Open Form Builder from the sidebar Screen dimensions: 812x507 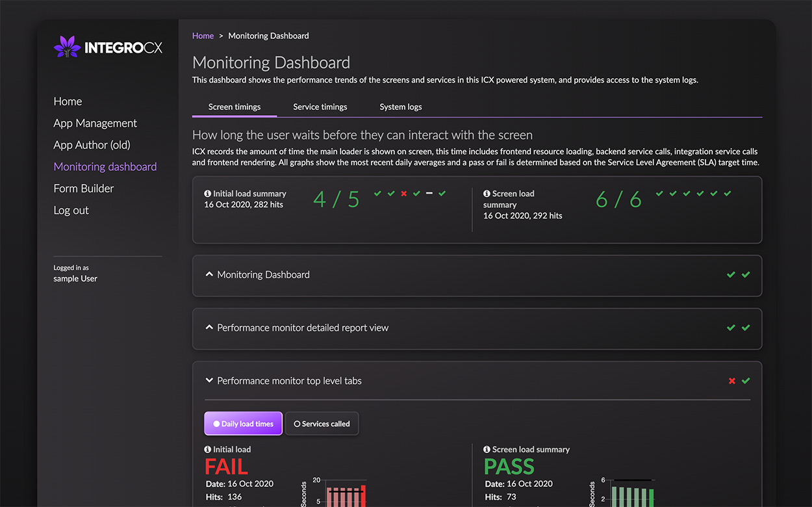(x=84, y=188)
